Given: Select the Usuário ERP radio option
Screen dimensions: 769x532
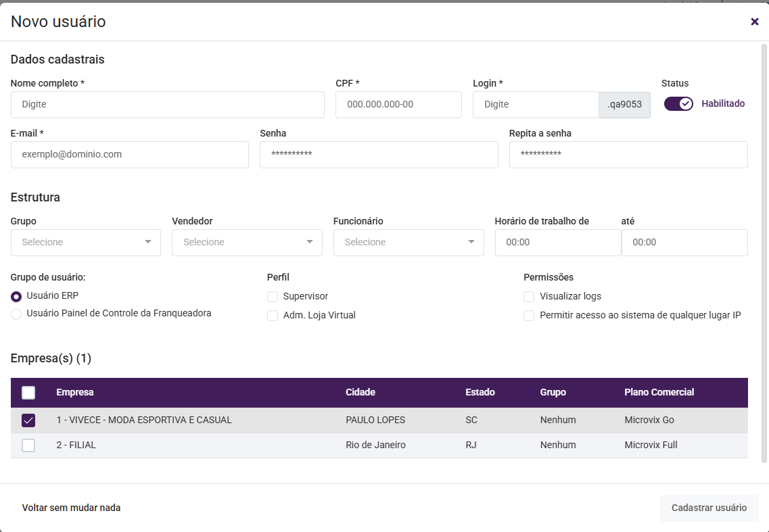Looking at the screenshot, I should point(16,296).
